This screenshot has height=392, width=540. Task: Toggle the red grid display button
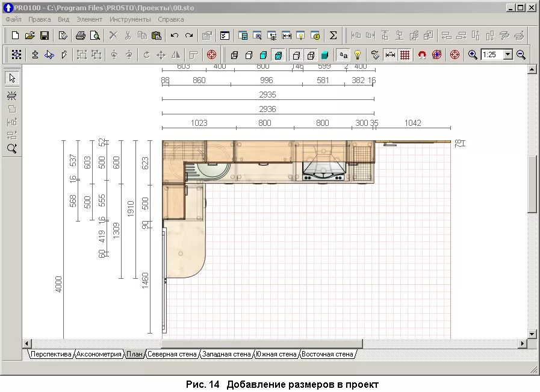coord(405,55)
